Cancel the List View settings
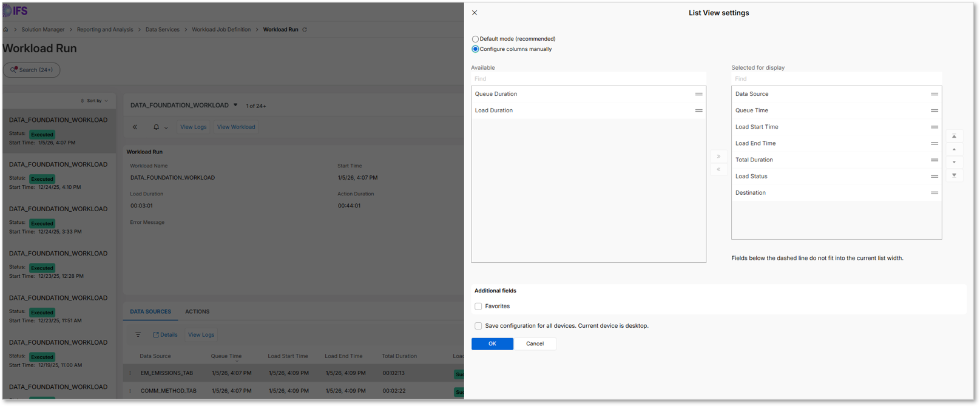This screenshot has width=980, height=406. coord(535,343)
